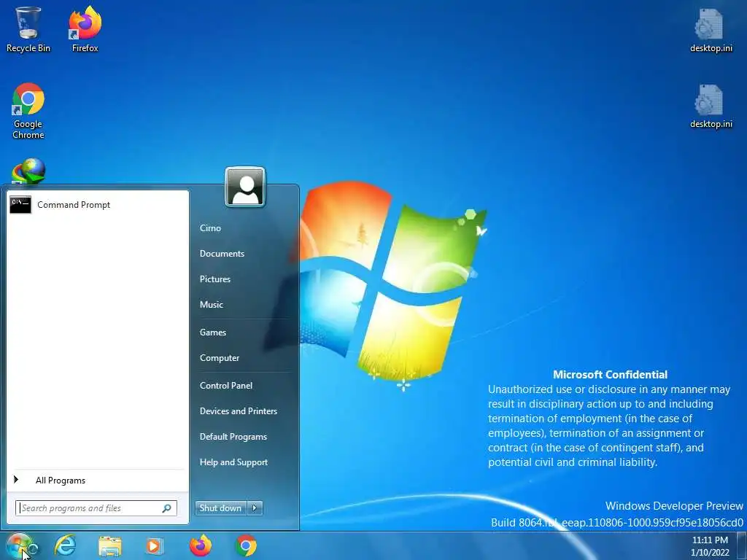Select the lower desktop.ini file icon
Screen dimensions: 747x560
(711, 106)
